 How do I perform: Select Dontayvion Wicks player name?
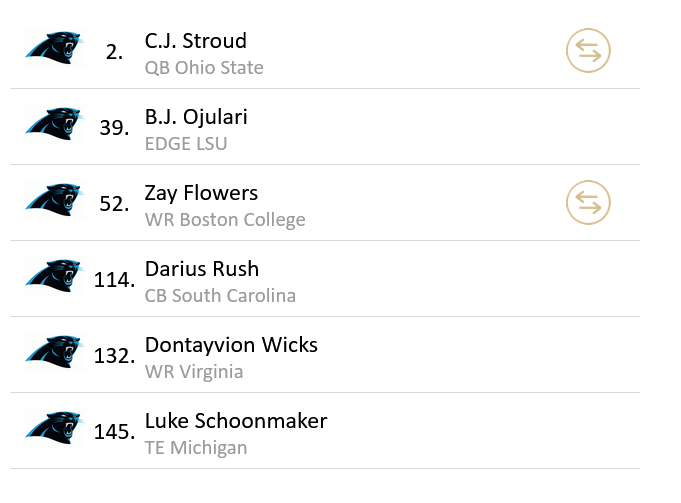click(231, 345)
